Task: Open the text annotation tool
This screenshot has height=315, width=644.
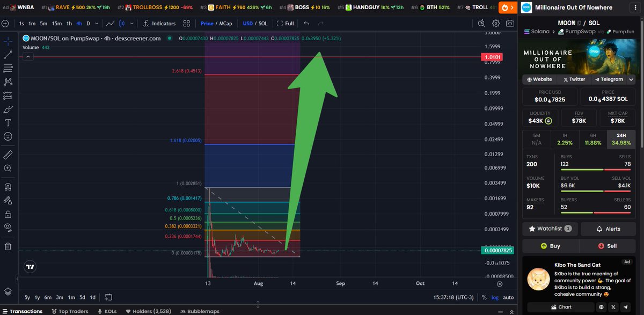Action: pyautogui.click(x=8, y=123)
